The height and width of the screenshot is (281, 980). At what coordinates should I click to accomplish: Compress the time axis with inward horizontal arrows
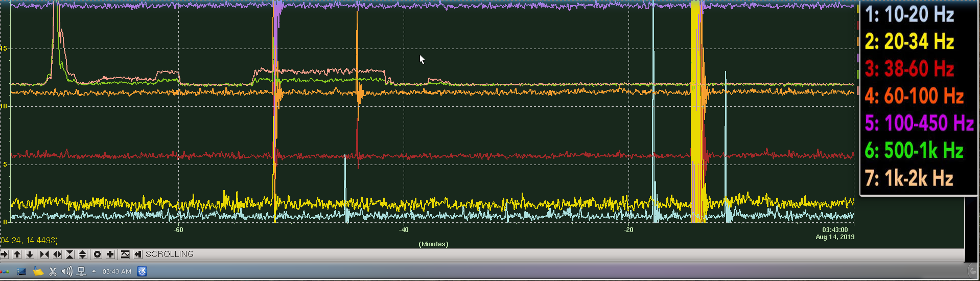pyautogui.click(x=44, y=254)
